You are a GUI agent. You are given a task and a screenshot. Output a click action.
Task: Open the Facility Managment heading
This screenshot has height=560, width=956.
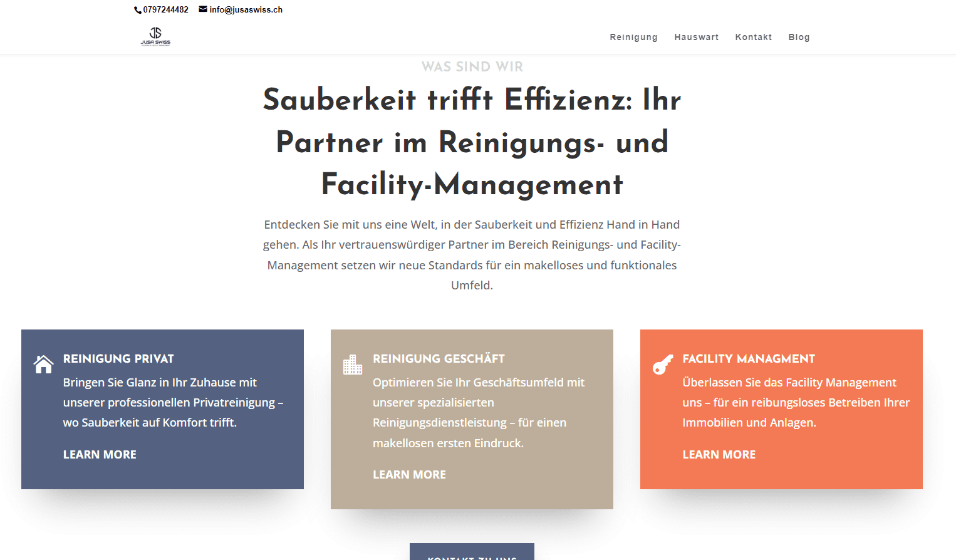point(749,359)
